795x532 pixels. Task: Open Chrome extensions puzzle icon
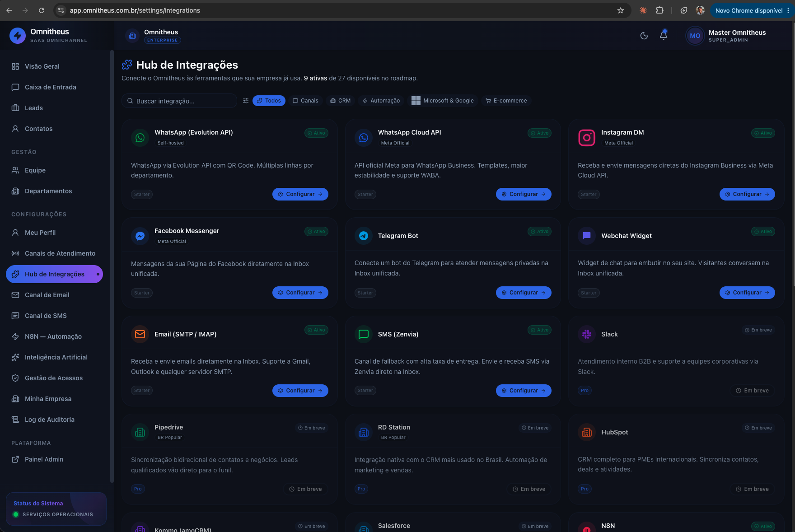(x=659, y=10)
